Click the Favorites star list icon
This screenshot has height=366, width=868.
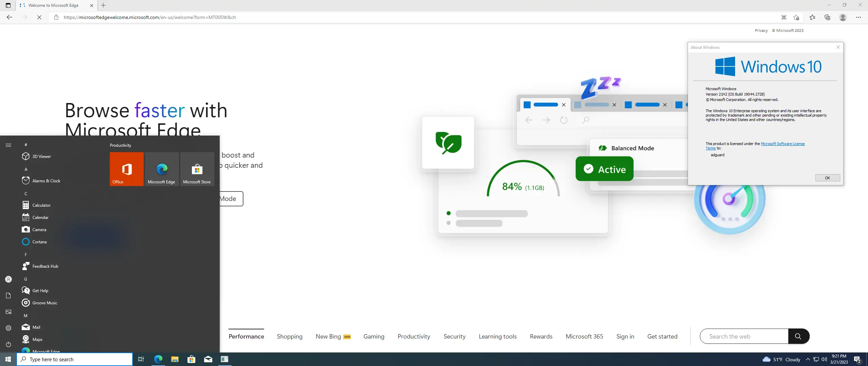(812, 17)
